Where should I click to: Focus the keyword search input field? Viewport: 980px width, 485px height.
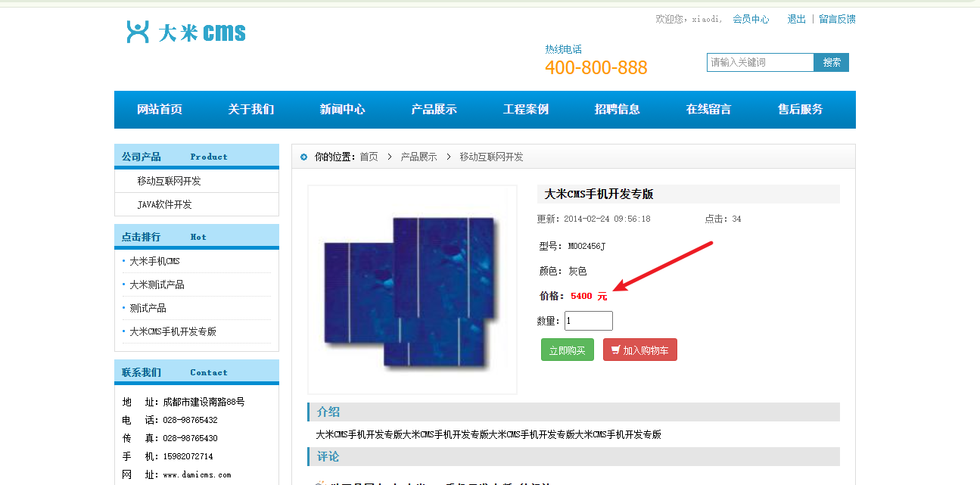[x=760, y=63]
